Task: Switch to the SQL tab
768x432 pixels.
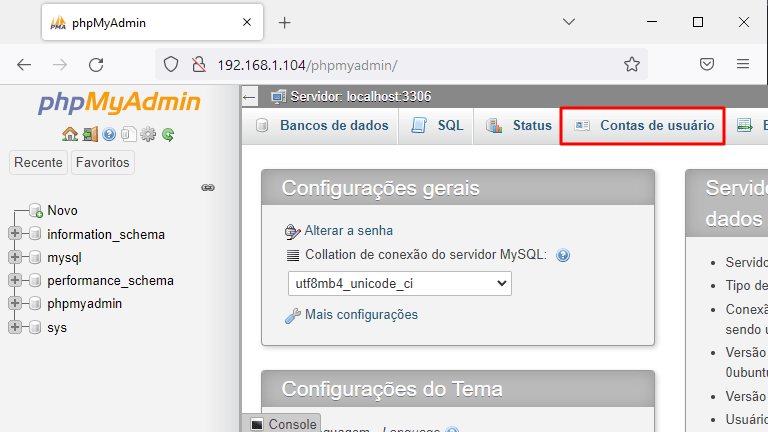Action: [436, 126]
